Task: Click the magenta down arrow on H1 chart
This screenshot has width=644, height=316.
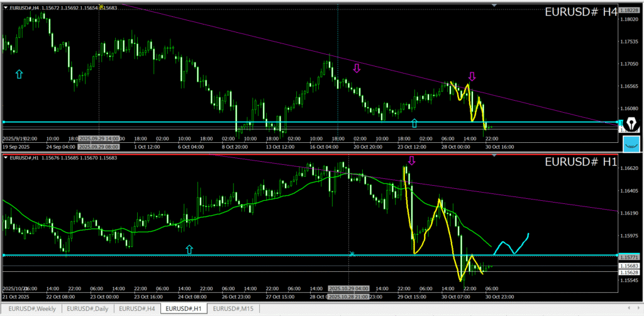Action: tap(412, 161)
